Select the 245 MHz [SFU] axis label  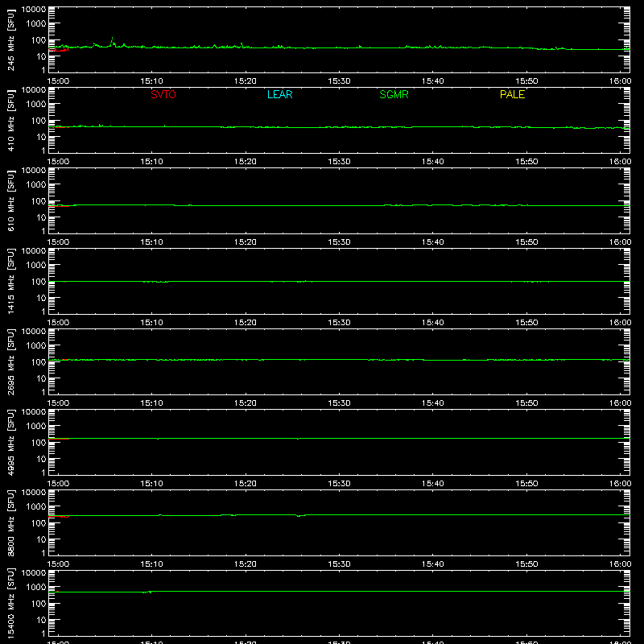coord(11,39)
